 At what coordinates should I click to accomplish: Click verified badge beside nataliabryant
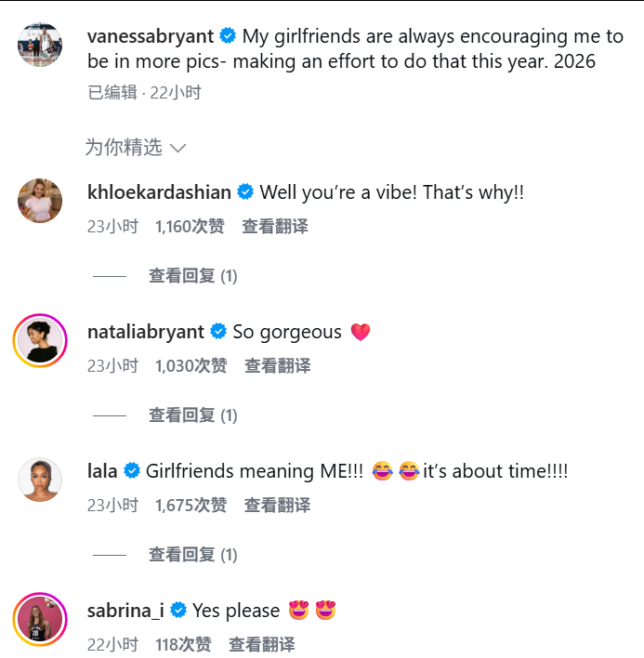(x=219, y=332)
